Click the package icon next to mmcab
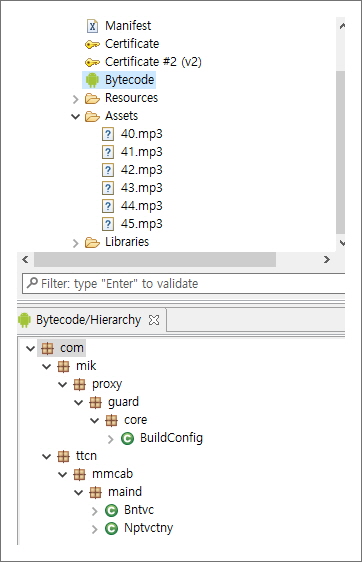Viewport: 362px width, 562px height. (x=79, y=474)
